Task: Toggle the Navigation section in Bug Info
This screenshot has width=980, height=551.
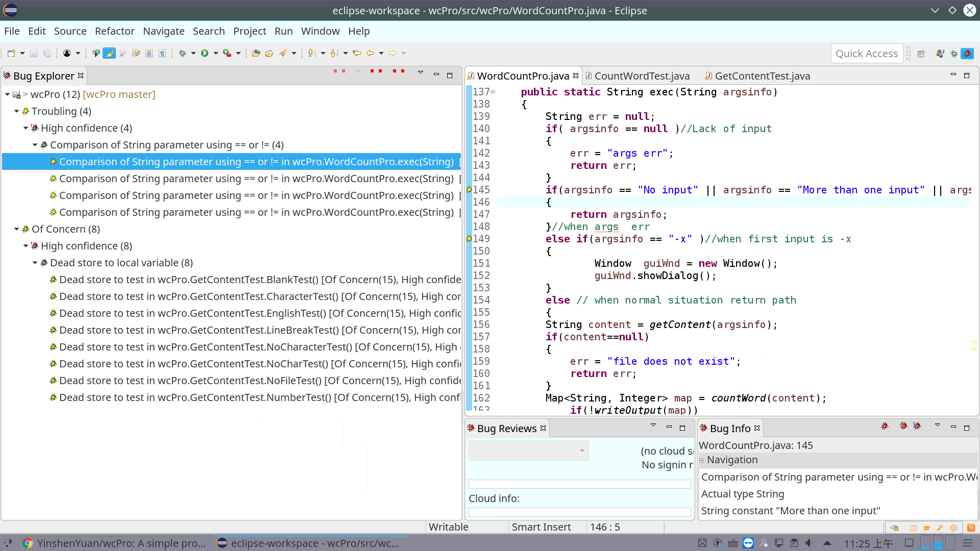Action: click(702, 460)
